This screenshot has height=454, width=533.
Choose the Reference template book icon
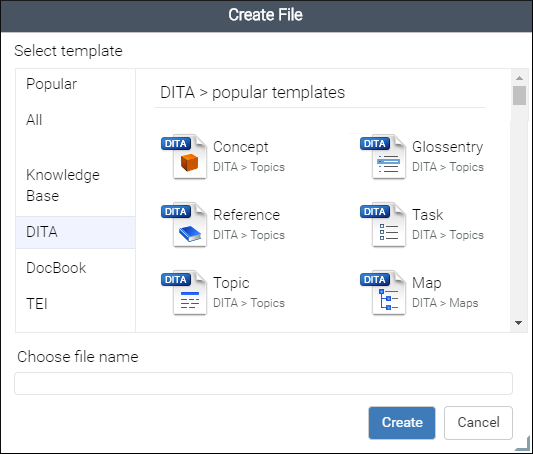pos(184,225)
